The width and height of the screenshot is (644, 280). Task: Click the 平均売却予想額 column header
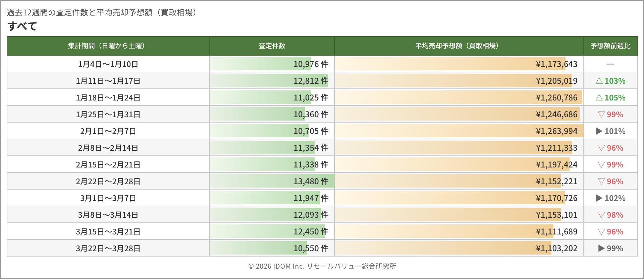click(x=459, y=46)
